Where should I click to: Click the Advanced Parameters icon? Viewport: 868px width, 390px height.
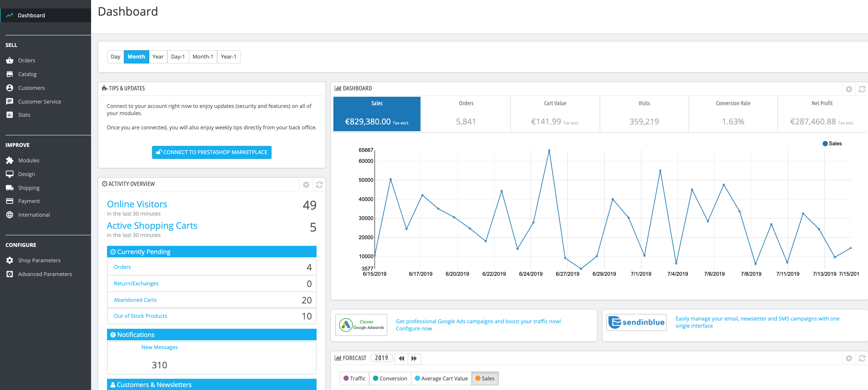[x=10, y=274]
